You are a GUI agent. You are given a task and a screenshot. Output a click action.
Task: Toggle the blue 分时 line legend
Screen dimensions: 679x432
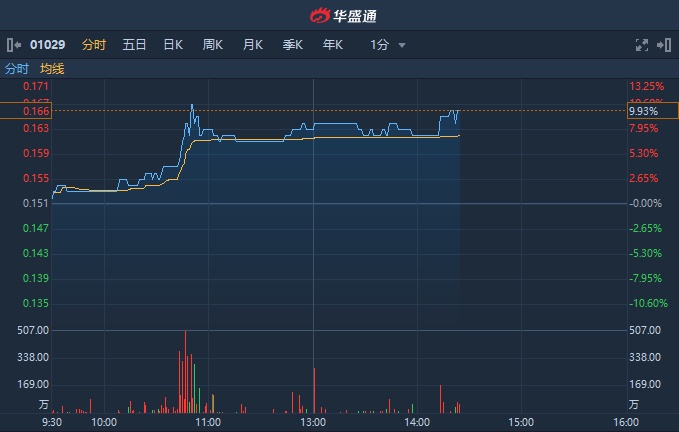coord(17,69)
